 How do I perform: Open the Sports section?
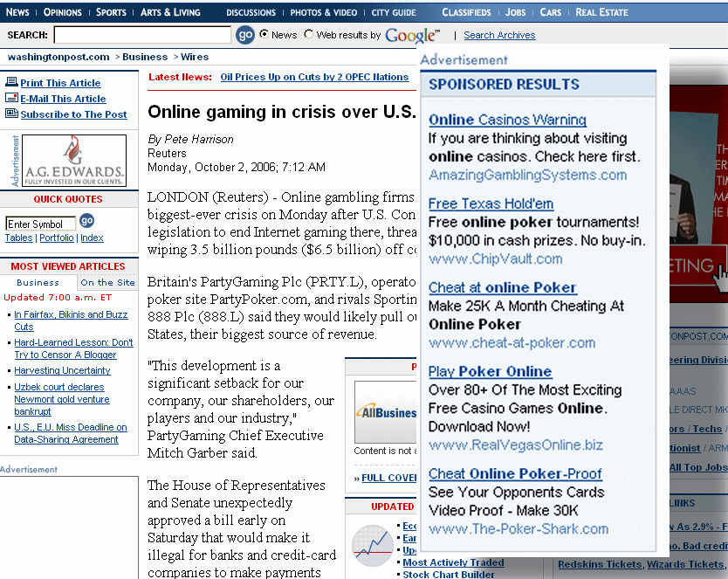pos(111,12)
